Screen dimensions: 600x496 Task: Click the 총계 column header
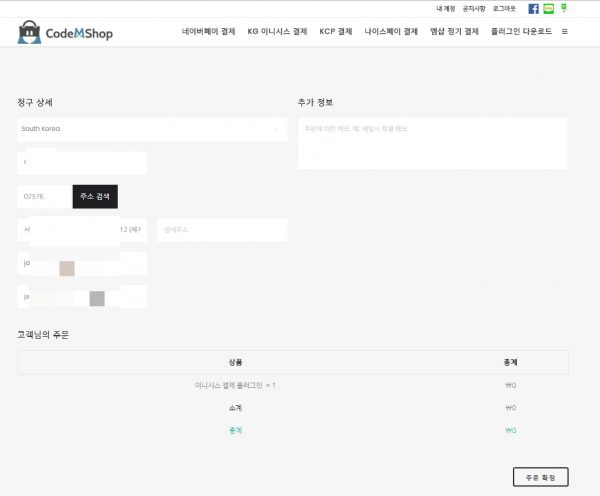tap(510, 362)
